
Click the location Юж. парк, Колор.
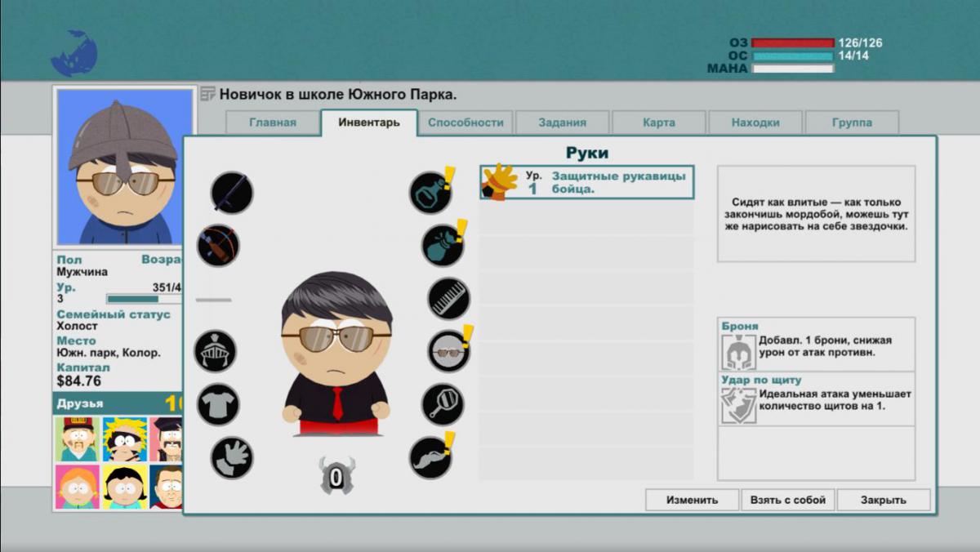pos(109,353)
